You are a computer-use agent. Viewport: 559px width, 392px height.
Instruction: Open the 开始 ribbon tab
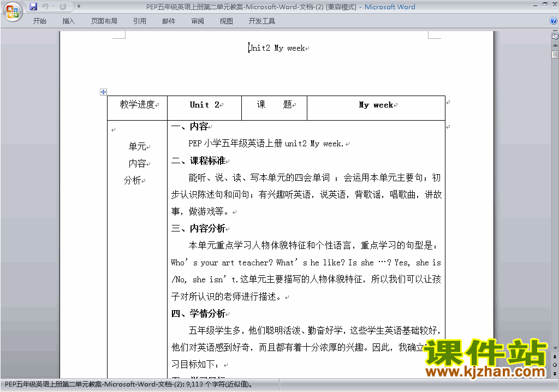click(x=39, y=21)
